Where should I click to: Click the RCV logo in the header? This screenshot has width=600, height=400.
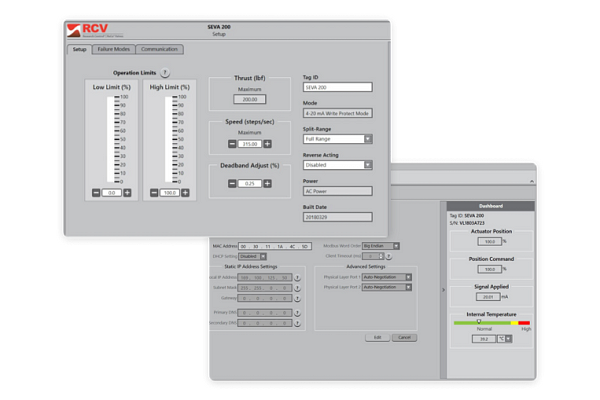pos(95,30)
